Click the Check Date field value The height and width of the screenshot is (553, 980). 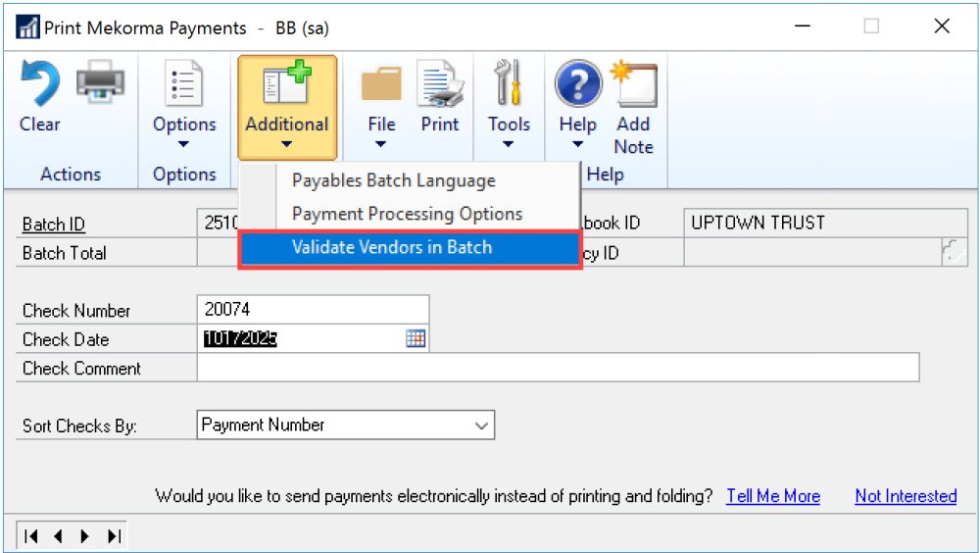click(241, 338)
